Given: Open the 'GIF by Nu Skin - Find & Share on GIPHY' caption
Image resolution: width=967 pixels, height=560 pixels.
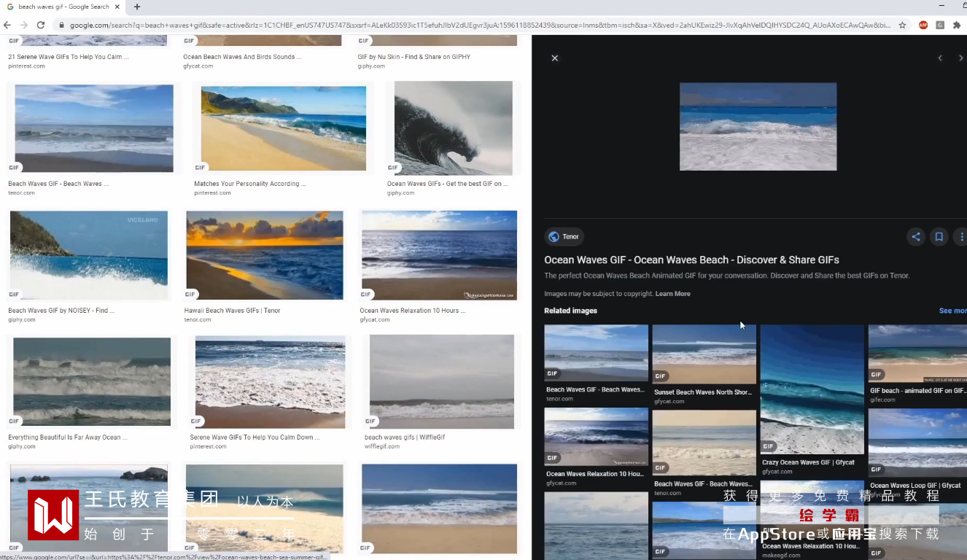Looking at the screenshot, I should coord(413,57).
